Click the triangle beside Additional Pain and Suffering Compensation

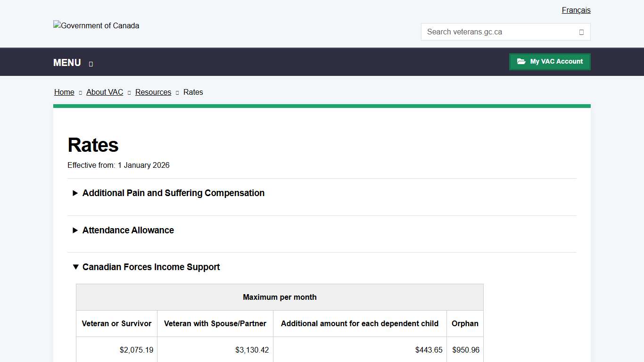point(75,193)
